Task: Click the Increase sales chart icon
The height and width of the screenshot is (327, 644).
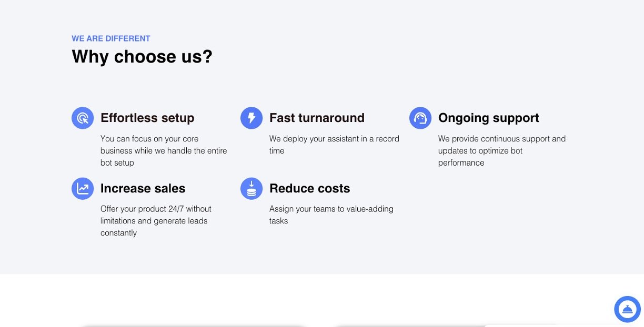Action: [x=83, y=188]
